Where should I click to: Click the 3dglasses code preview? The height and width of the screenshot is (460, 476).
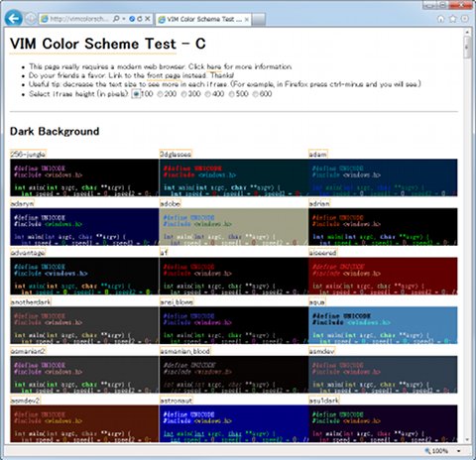(234, 177)
